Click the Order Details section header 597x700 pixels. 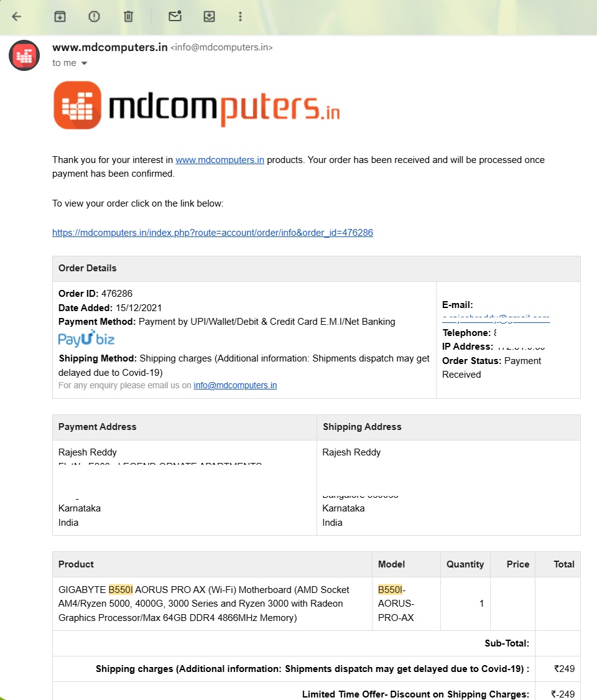tap(88, 268)
